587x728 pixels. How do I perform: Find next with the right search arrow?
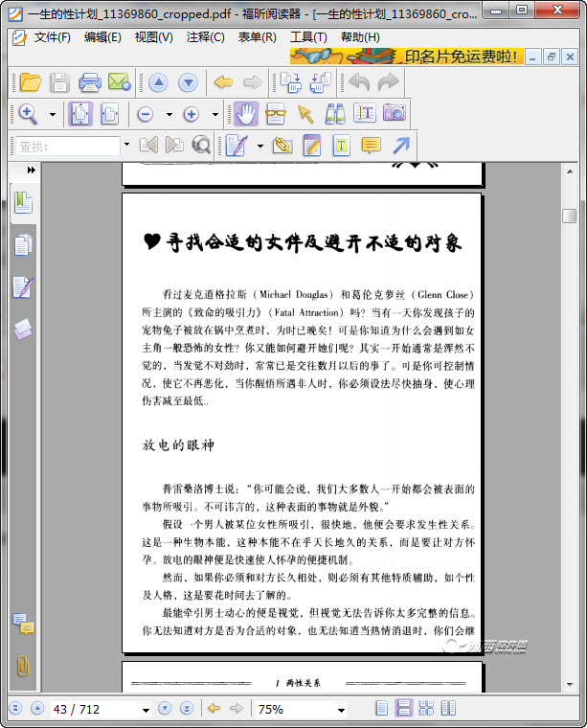[x=174, y=146]
